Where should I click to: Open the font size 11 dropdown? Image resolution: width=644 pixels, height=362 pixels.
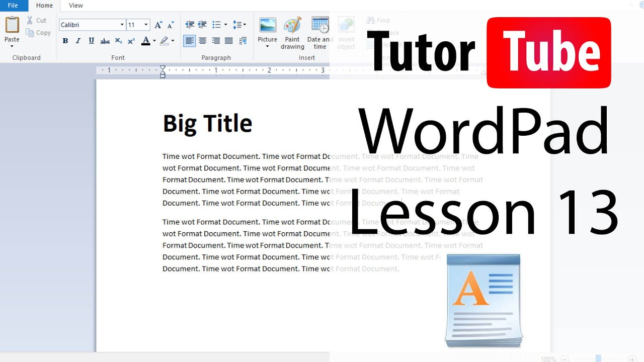click(146, 25)
